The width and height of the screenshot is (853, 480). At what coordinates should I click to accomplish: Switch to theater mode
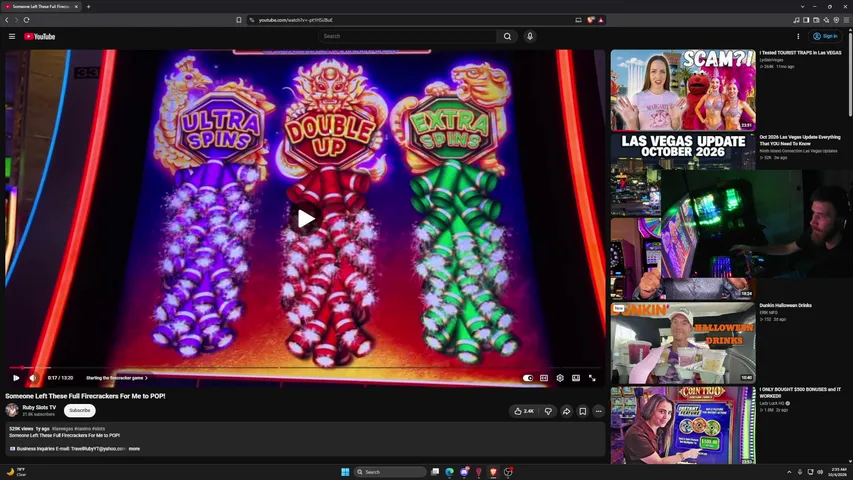(576, 378)
